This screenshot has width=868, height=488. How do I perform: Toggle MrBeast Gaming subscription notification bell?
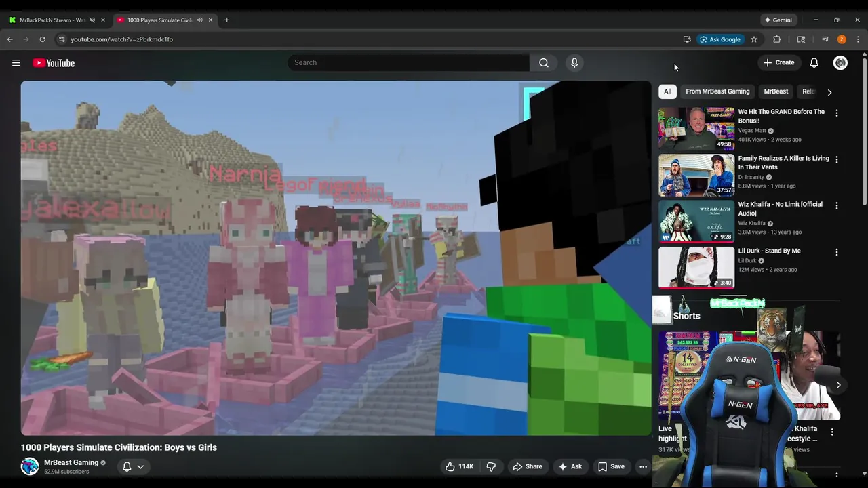pos(127,466)
